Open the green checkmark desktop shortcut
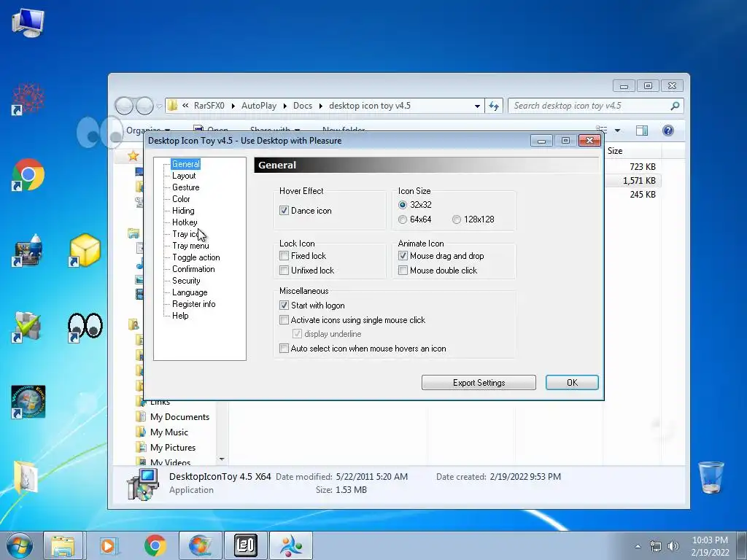The width and height of the screenshot is (747, 560). [28, 327]
